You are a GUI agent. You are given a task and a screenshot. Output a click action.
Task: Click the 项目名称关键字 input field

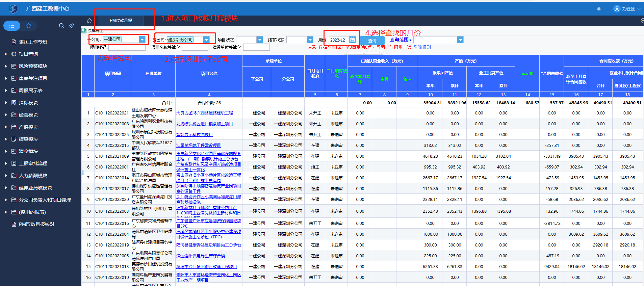[x=195, y=48]
